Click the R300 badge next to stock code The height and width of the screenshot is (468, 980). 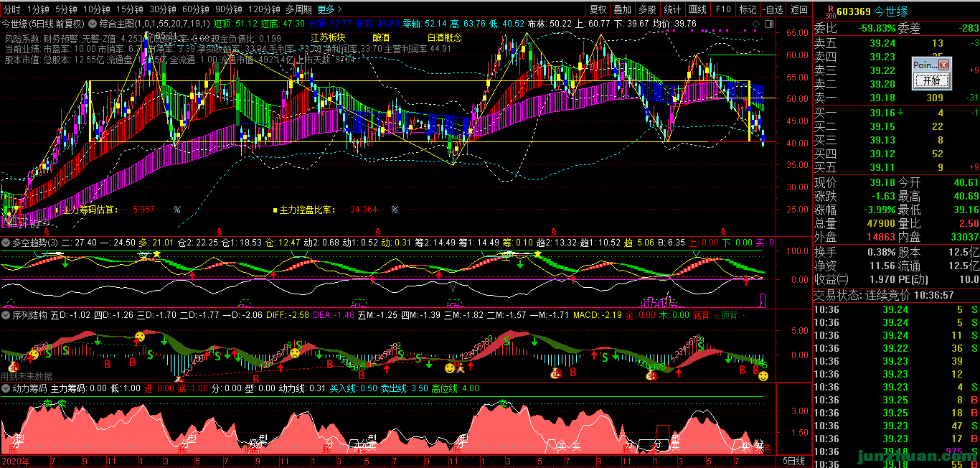tap(829, 11)
